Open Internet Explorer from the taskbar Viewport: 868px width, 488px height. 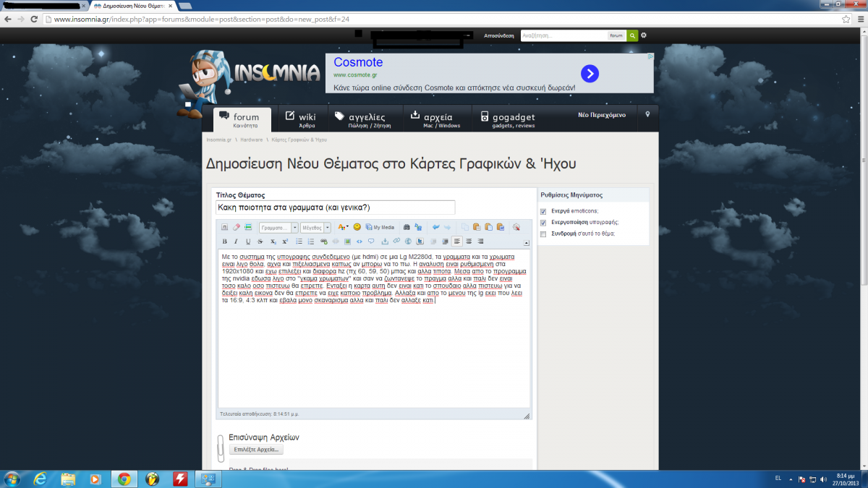(41, 479)
